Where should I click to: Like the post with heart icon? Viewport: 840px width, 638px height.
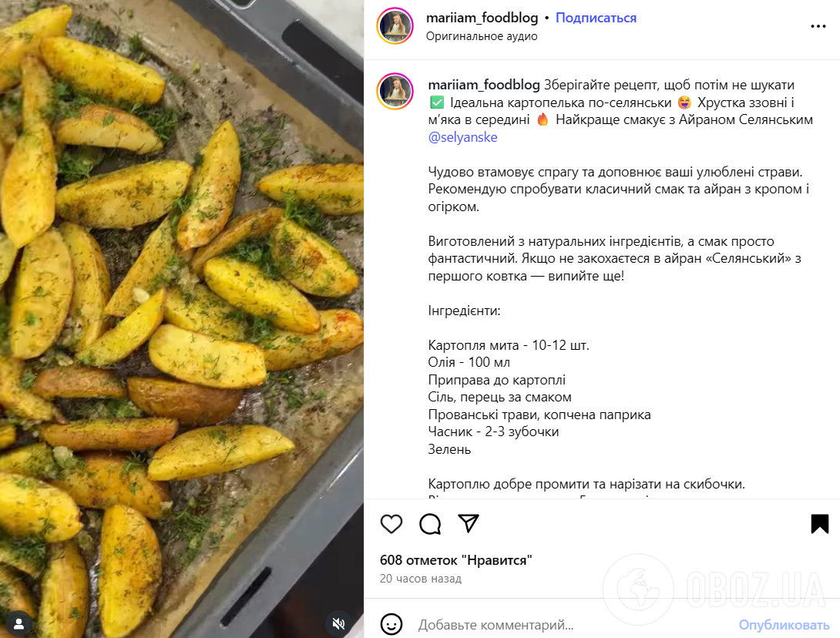click(391, 524)
